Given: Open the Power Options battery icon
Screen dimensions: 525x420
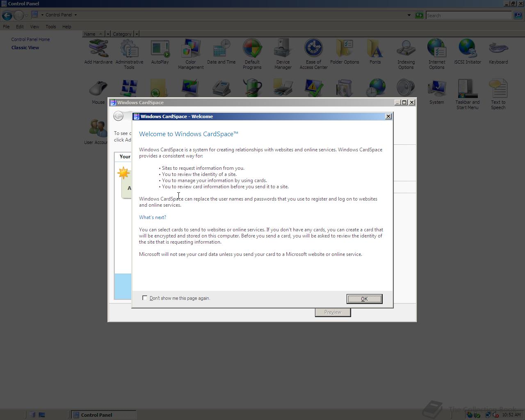Looking at the screenshot, I should point(252,88).
